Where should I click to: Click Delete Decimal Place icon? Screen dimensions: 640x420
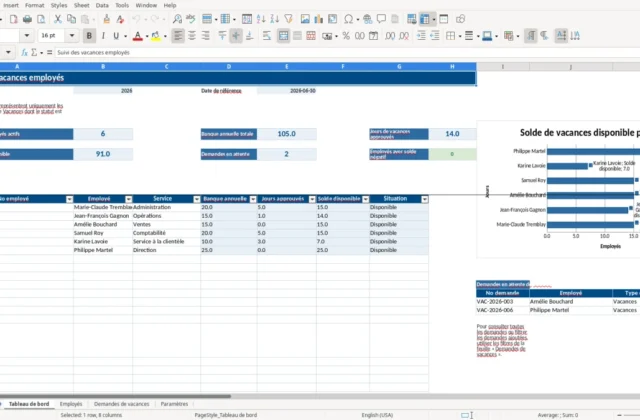click(404, 36)
